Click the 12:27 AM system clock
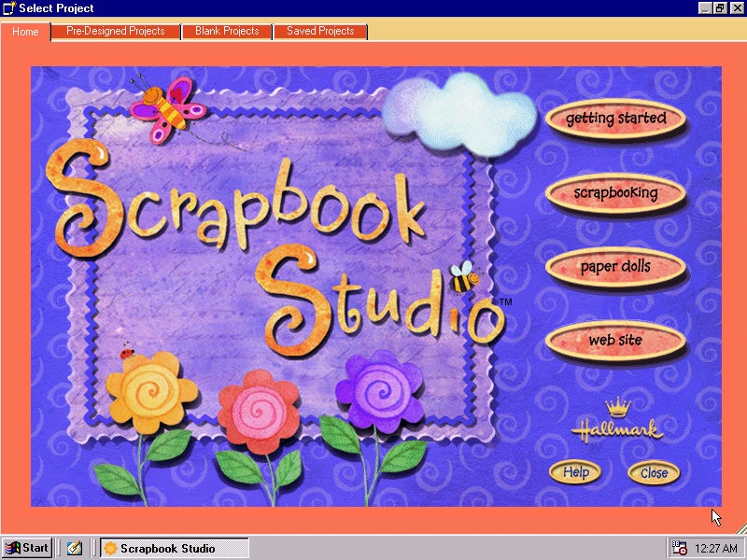747x560 pixels. point(715,549)
